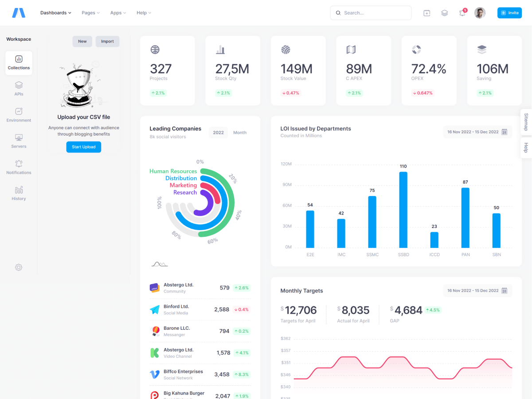Open the Servers sidebar icon

(19, 141)
